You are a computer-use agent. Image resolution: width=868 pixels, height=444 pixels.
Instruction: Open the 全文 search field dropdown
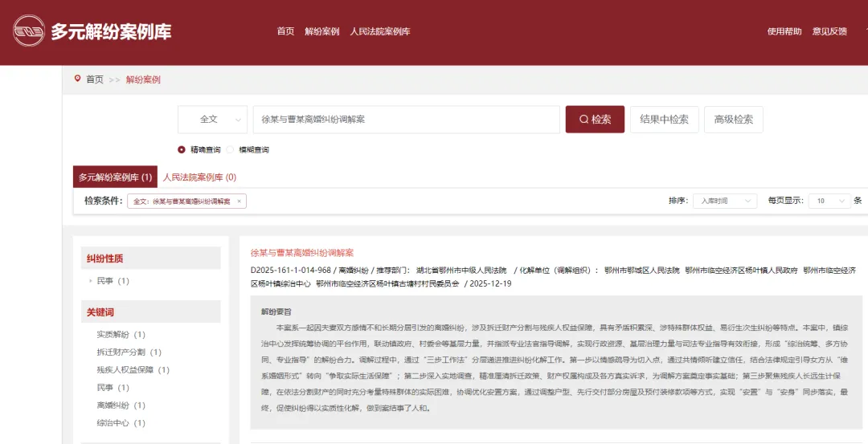click(212, 120)
